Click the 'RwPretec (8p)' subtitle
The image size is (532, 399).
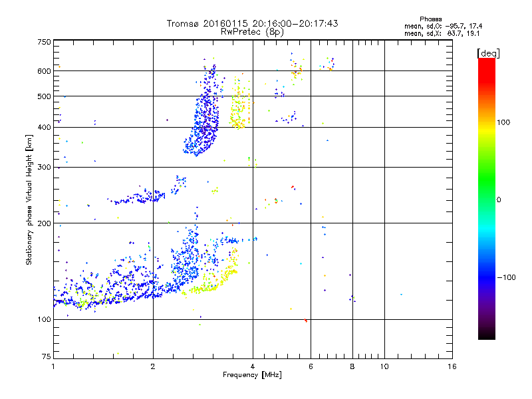(252, 32)
